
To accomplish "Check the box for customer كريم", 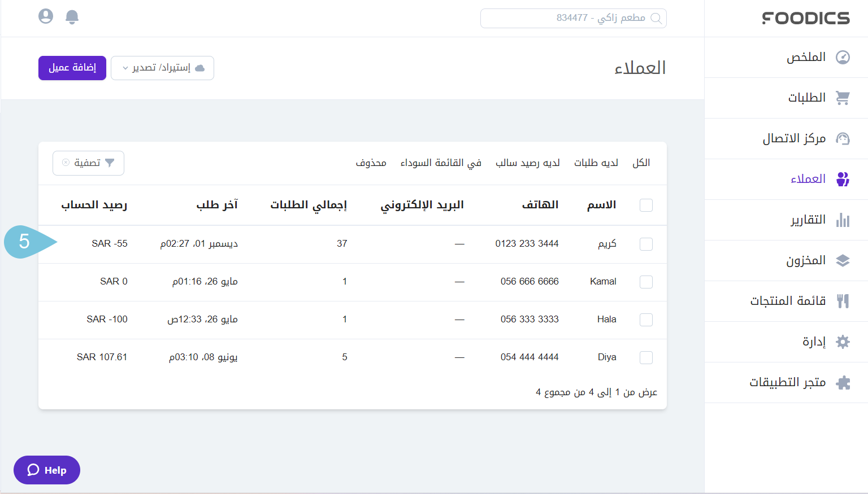I will pos(646,244).
